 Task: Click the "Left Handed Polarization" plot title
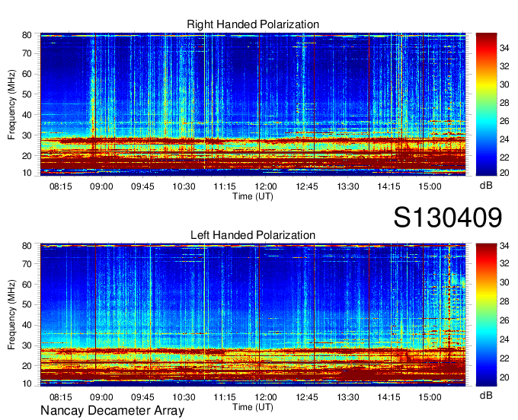(x=253, y=235)
